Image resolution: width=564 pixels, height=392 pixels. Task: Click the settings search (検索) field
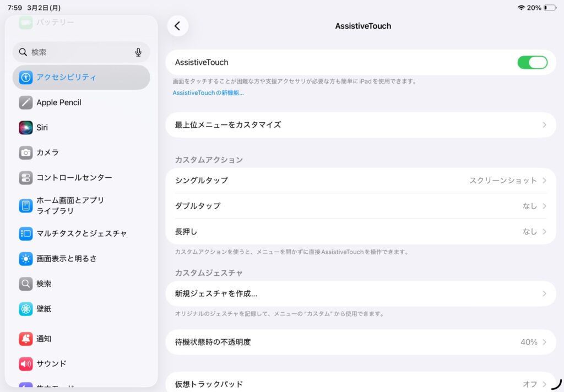pos(77,52)
